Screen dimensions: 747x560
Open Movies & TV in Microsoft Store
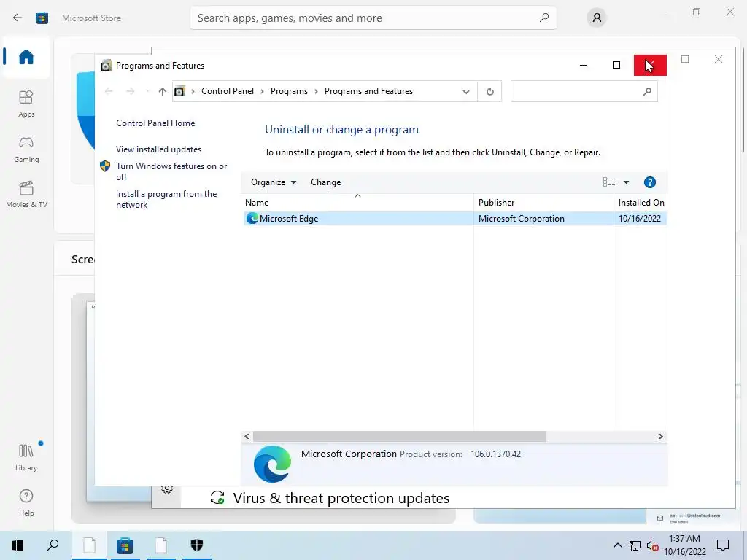point(26,194)
